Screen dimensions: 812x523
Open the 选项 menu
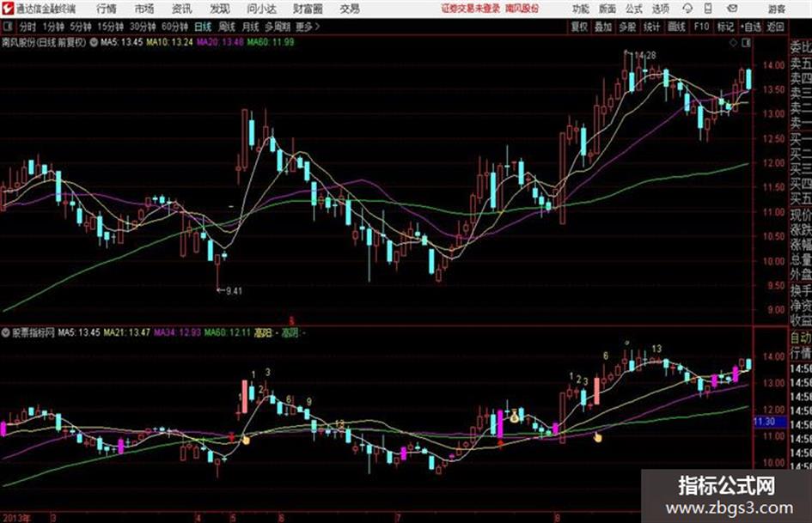[661, 9]
